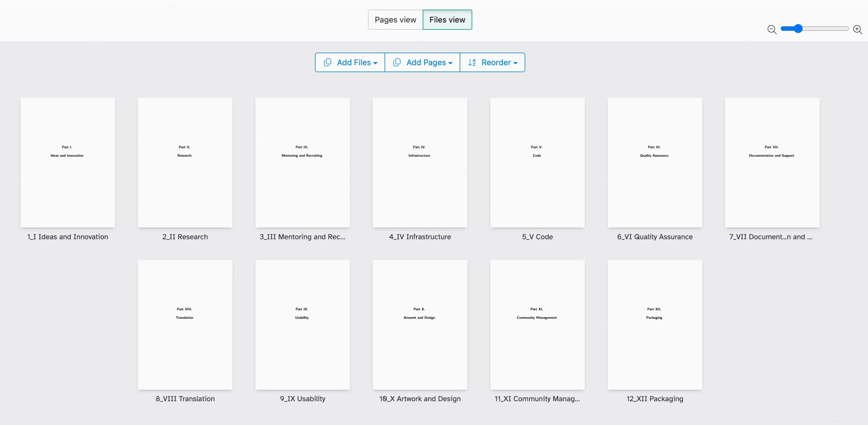Click the file name '7_VII Document...n and ...'
The image size is (868, 426).
771,237
